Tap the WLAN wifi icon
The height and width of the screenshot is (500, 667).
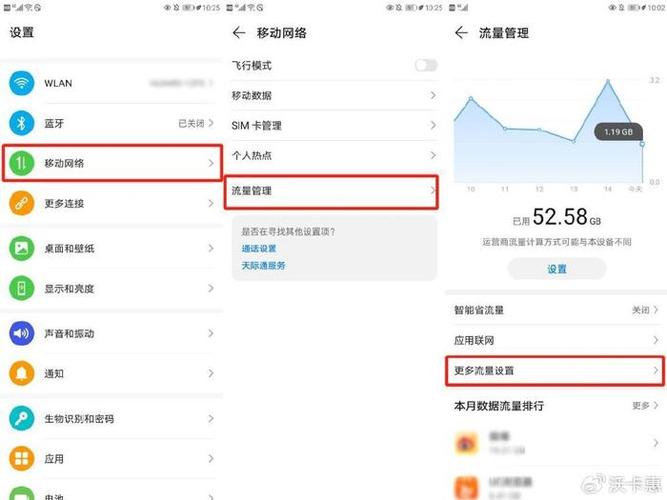coord(21,83)
